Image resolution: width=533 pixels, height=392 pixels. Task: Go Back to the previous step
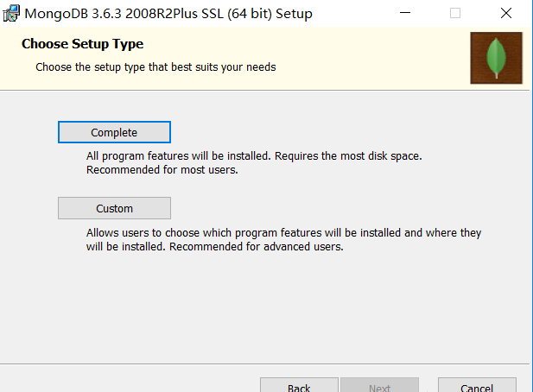coord(299,385)
